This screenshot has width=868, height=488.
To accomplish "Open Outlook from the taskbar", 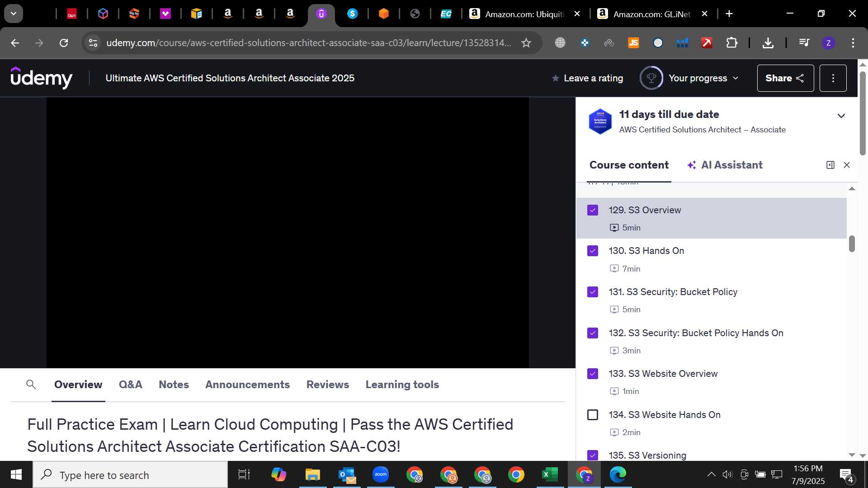I will click(x=347, y=474).
